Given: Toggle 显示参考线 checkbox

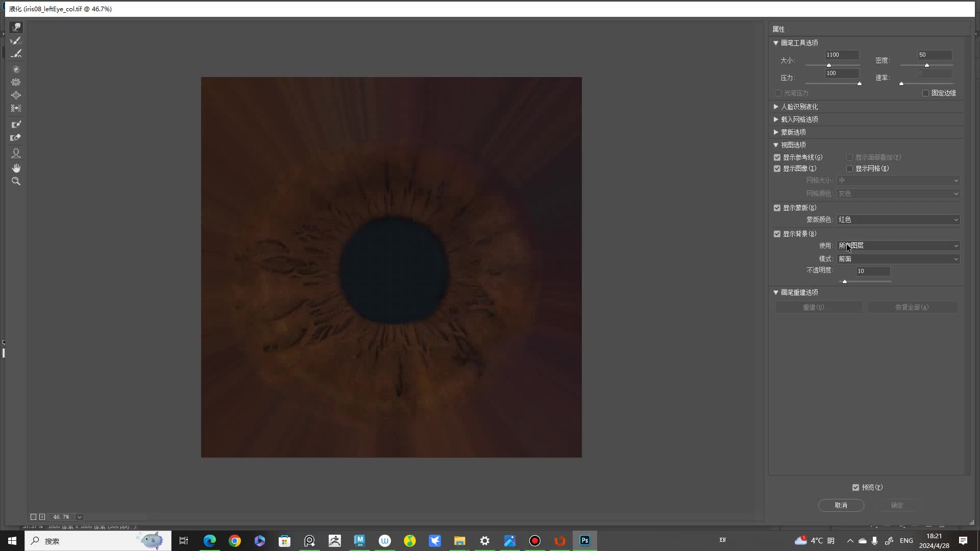Looking at the screenshot, I should pos(777,158).
